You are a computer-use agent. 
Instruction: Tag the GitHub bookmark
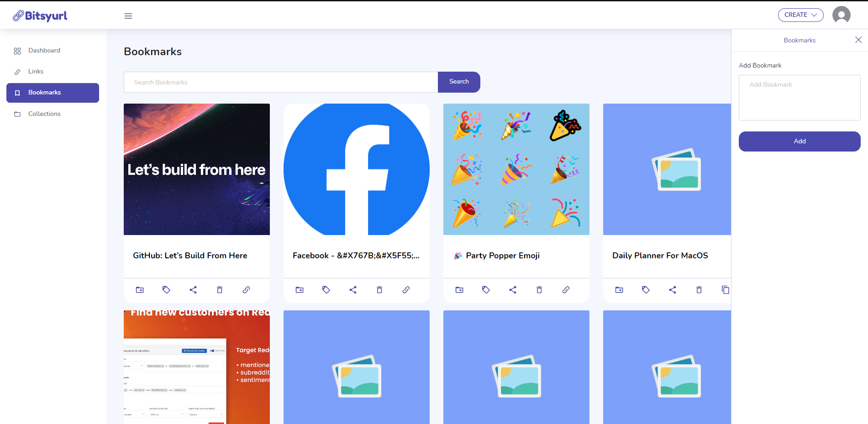coord(166,290)
